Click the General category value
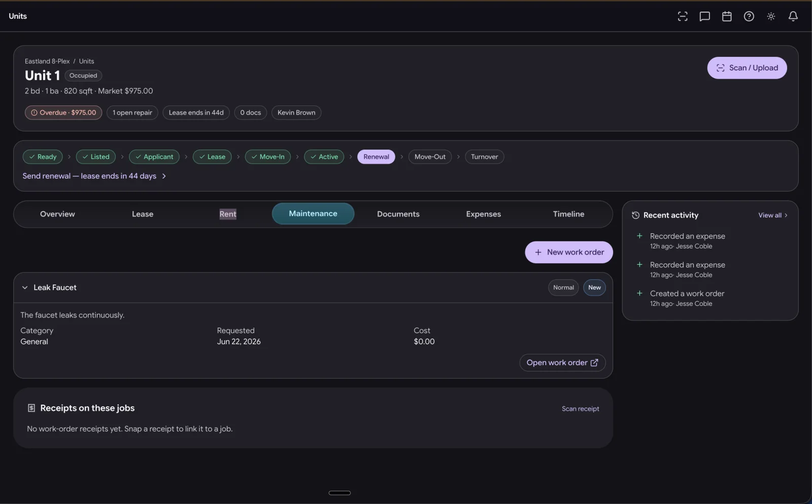 [34, 342]
